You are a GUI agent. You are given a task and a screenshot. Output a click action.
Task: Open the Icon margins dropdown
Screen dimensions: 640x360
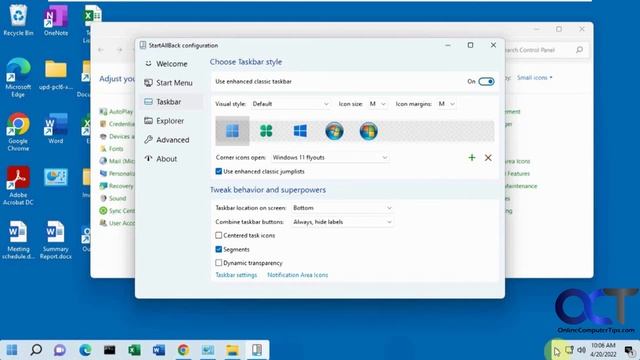click(446, 104)
